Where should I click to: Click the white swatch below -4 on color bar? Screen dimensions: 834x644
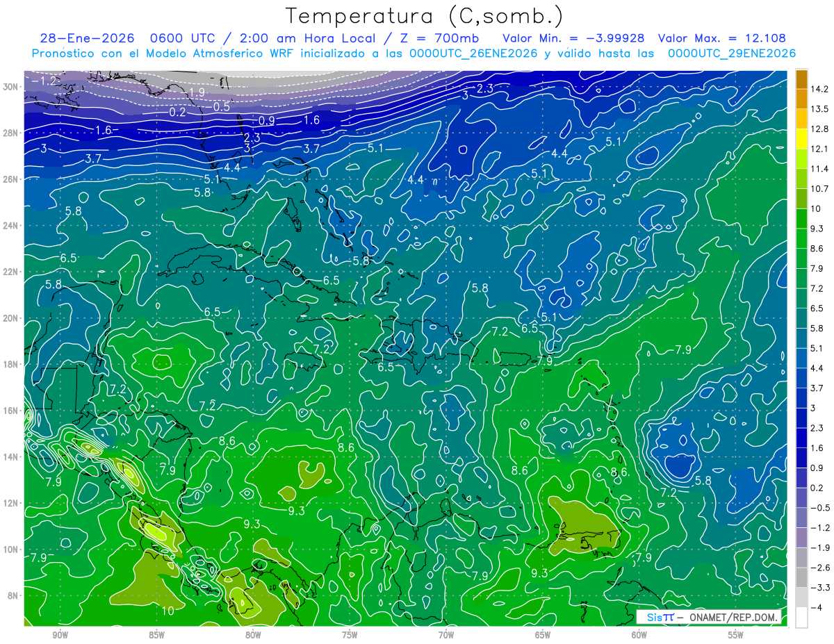pos(801,618)
